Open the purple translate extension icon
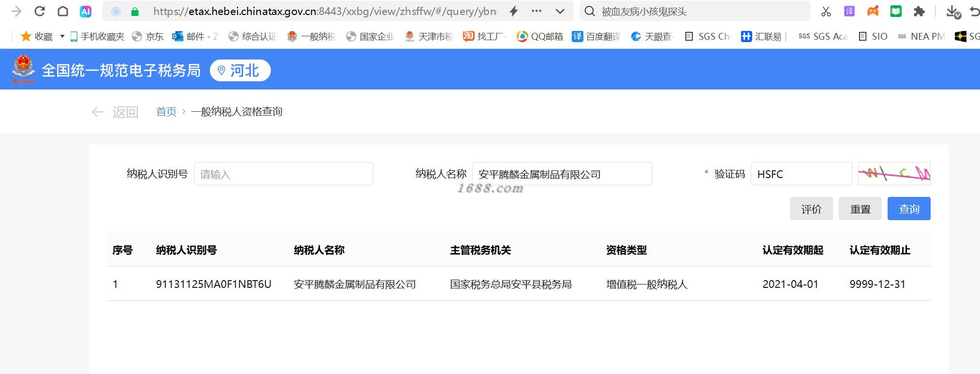The image size is (980, 374). (x=849, y=11)
